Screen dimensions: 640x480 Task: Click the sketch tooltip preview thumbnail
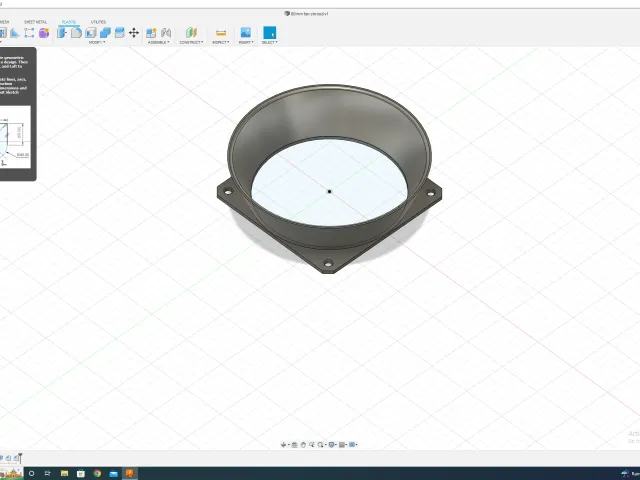(15, 137)
